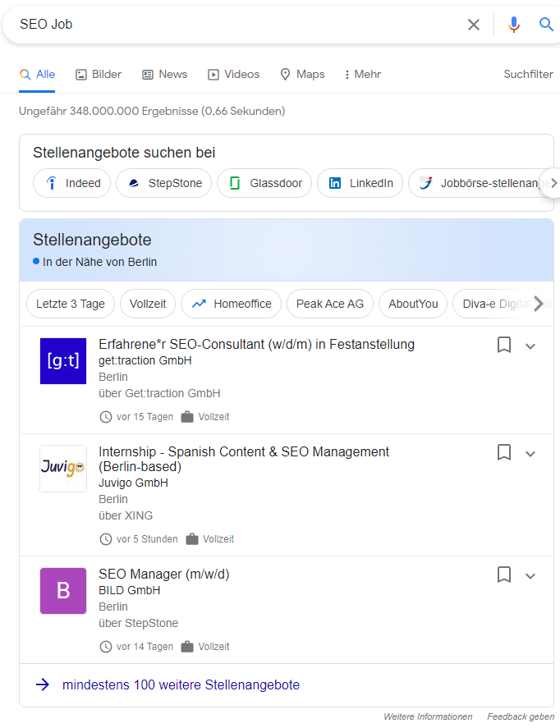
Task: Open the Erfahrene*r SEO-Consultant job title
Action: tap(256, 345)
